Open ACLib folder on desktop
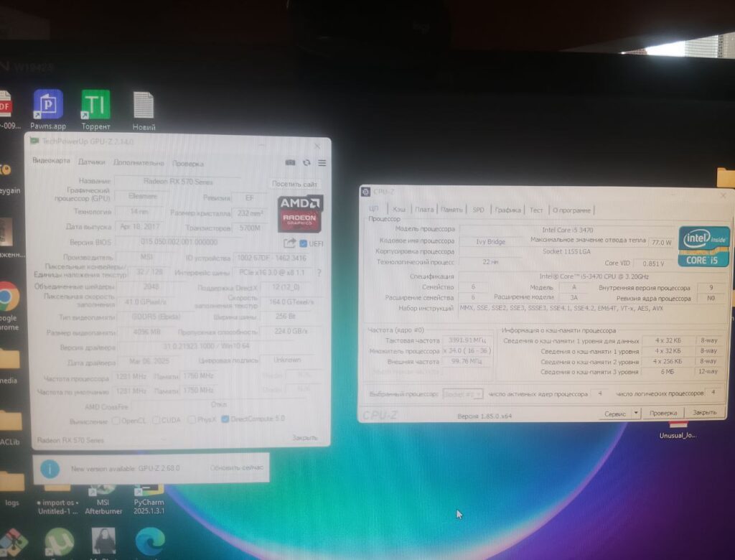Screen dimensions: 735x560 (x=10, y=428)
